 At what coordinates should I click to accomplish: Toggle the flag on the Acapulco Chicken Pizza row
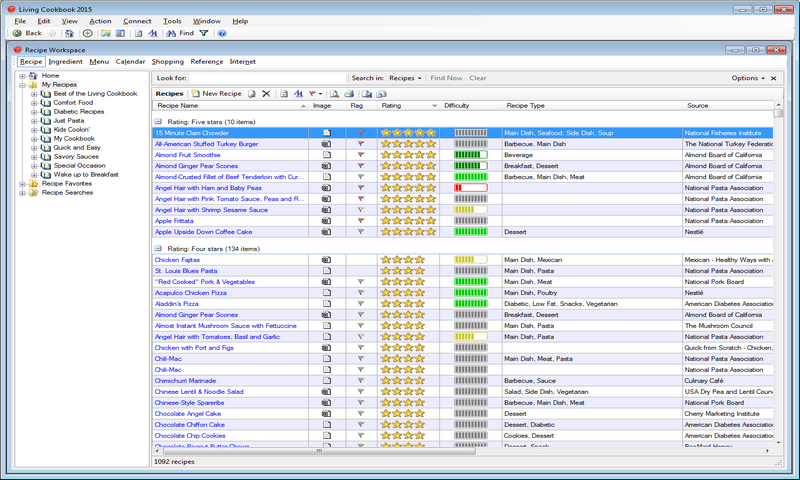pos(361,293)
